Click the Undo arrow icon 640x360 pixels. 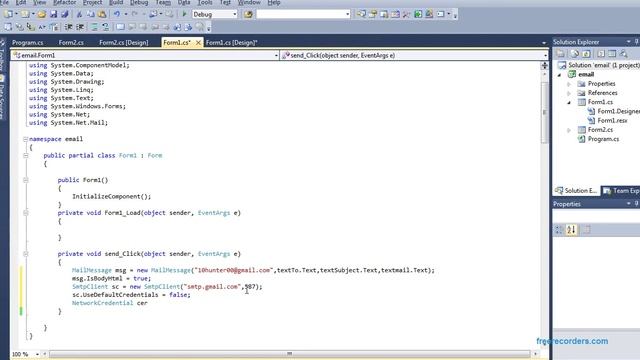point(117,14)
